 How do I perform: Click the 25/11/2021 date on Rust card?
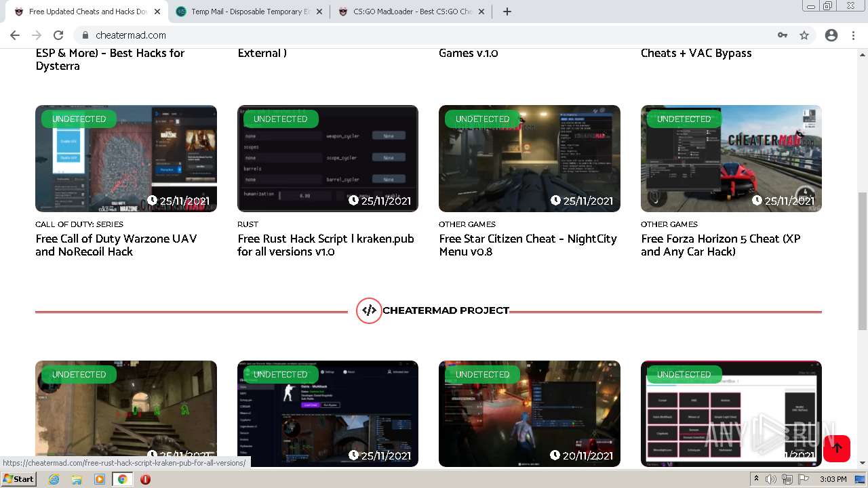(380, 201)
